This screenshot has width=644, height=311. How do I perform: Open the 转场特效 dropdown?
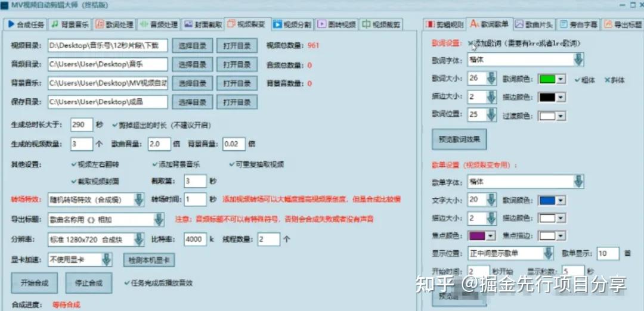pos(96,200)
